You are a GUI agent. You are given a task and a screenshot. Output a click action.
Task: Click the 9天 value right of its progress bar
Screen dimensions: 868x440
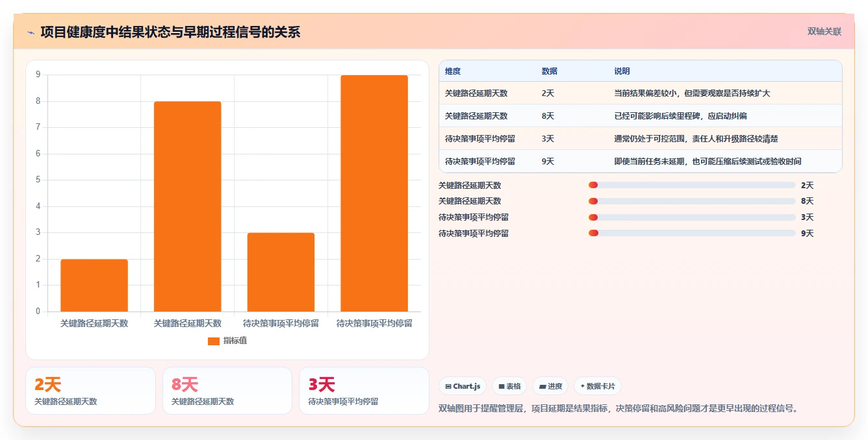tap(807, 234)
